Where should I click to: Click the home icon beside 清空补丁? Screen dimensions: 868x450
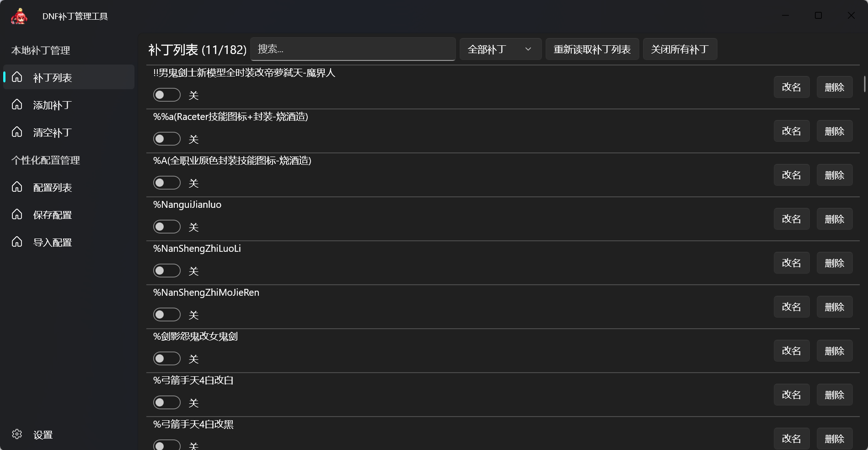[17, 132]
